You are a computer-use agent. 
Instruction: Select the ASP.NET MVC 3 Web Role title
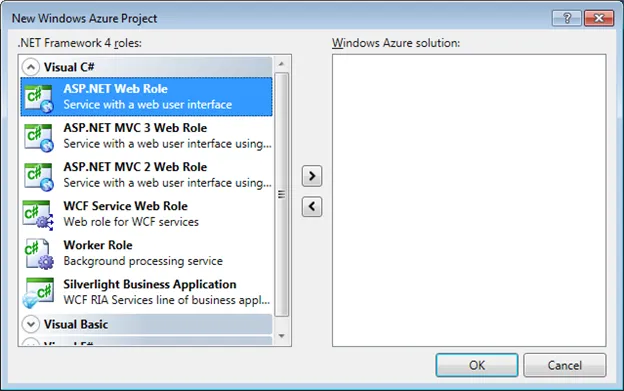135,128
